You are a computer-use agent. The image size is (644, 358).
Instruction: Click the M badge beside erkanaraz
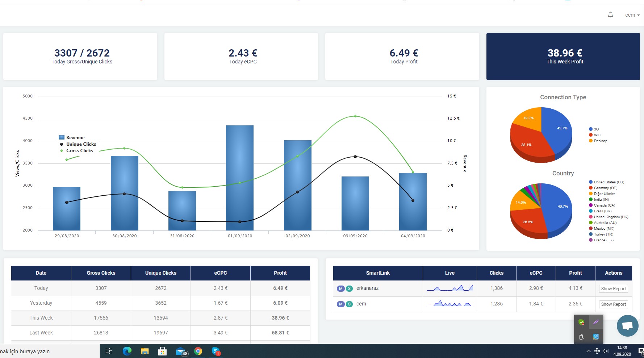(x=340, y=288)
